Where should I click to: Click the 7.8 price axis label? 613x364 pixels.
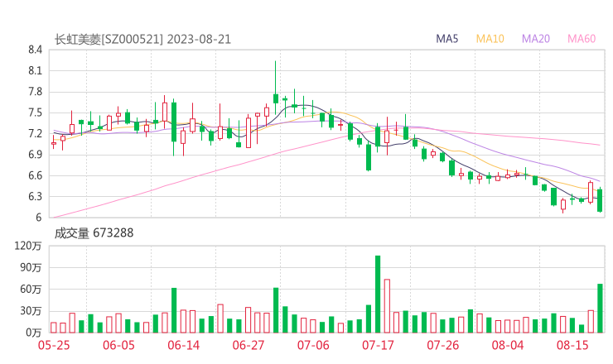pos(35,92)
